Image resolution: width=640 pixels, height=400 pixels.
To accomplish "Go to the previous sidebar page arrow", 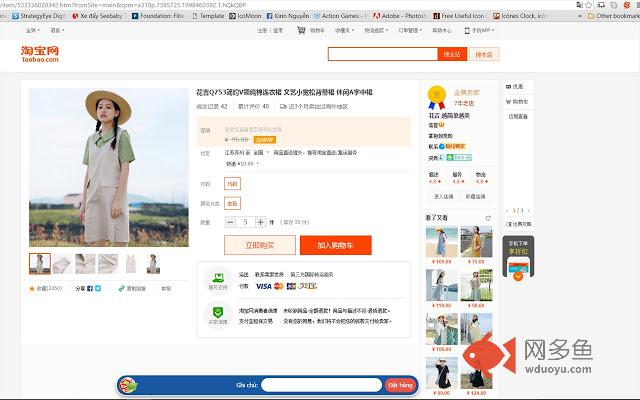I will [x=507, y=211].
